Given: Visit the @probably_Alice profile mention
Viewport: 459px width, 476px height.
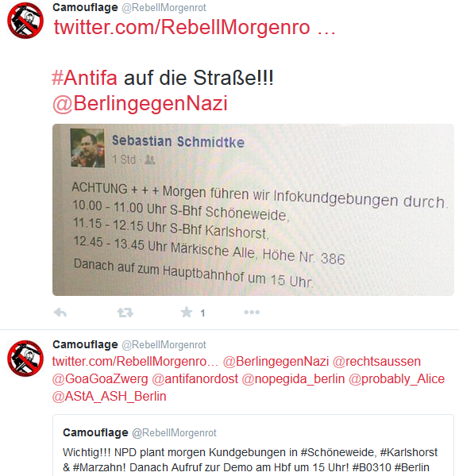Looking at the screenshot, I should click(397, 379).
